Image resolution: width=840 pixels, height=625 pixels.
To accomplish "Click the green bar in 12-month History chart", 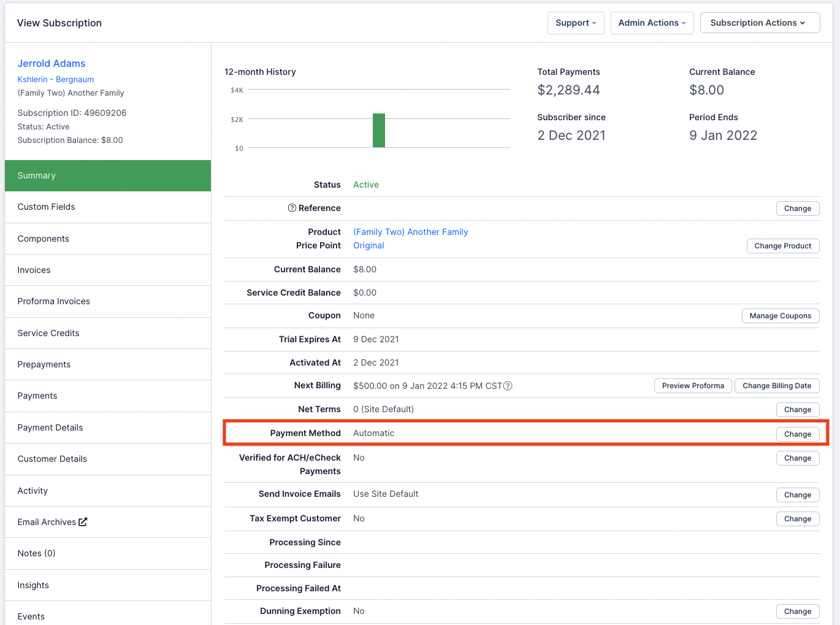I will tap(379, 130).
